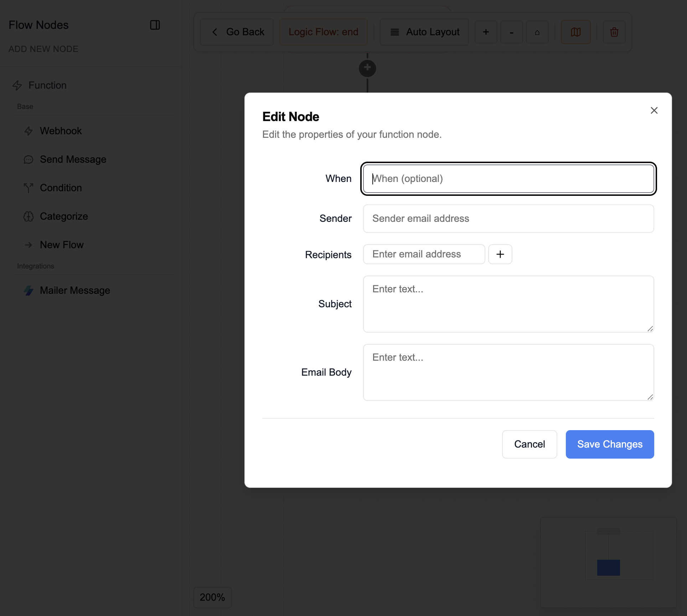This screenshot has width=687, height=616.
Task: Click the plus node on the flow connector
Action: click(367, 68)
